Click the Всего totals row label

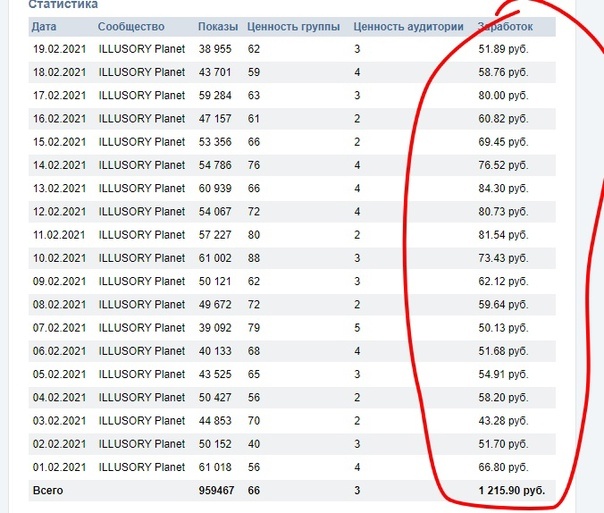coord(48,491)
